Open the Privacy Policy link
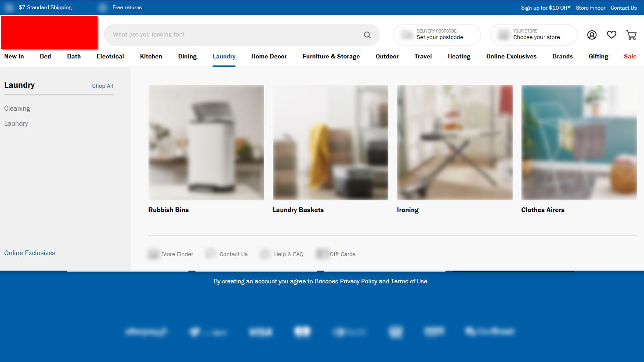Image resolution: width=644 pixels, height=362 pixels. [x=358, y=281]
